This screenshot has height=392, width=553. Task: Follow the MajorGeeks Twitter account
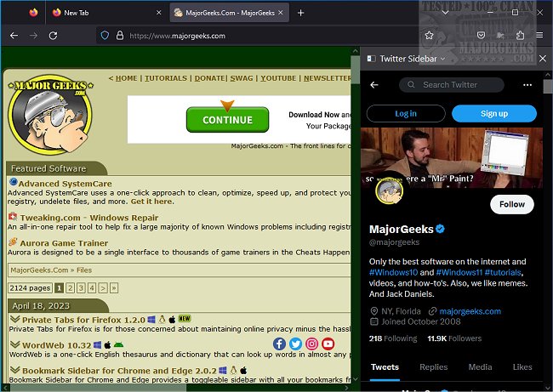(512, 204)
